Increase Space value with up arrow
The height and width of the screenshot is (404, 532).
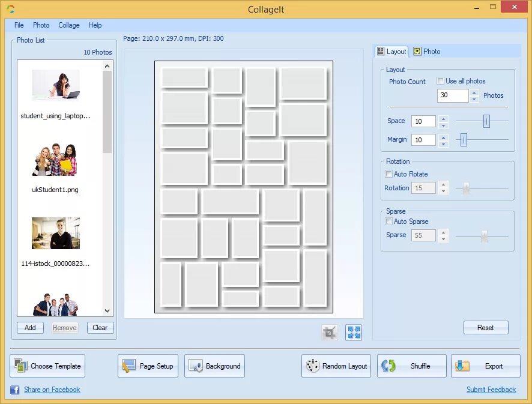[x=444, y=118]
